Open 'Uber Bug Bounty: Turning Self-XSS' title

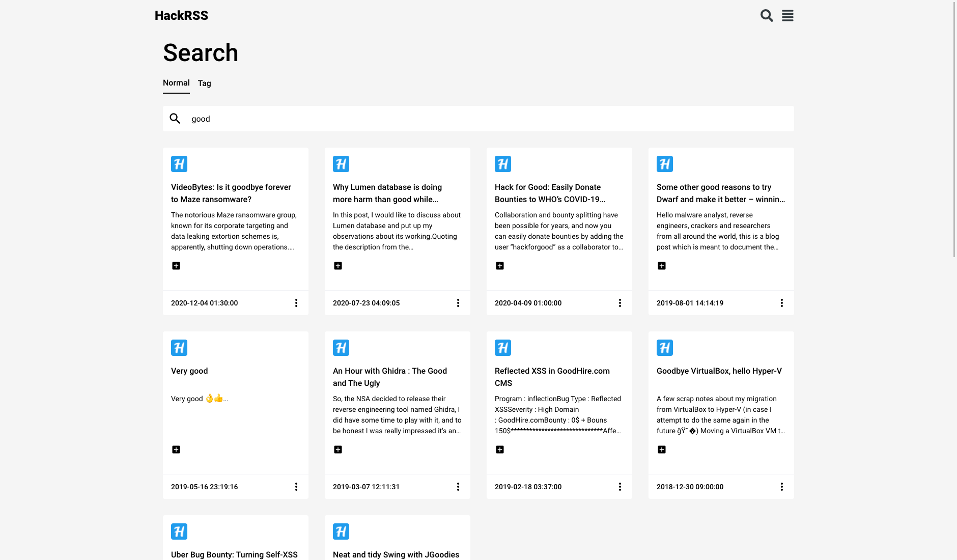[234, 554]
